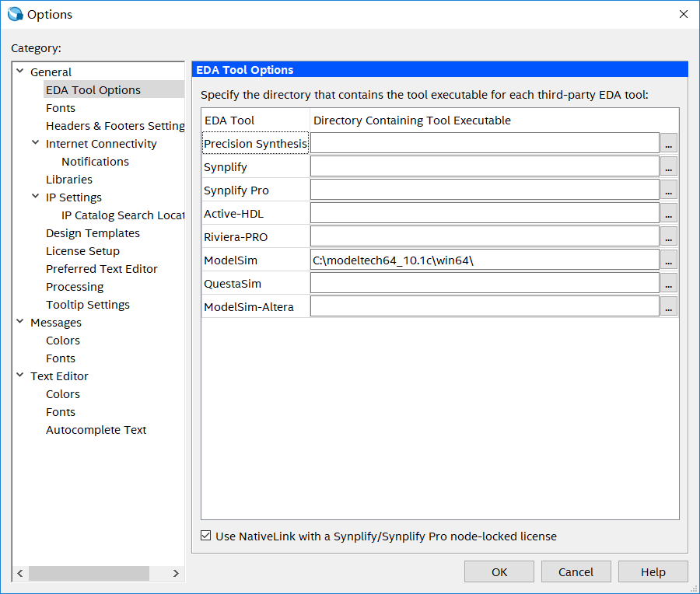Open Tooltip Settings
This screenshot has width=700, height=594.
(x=88, y=305)
